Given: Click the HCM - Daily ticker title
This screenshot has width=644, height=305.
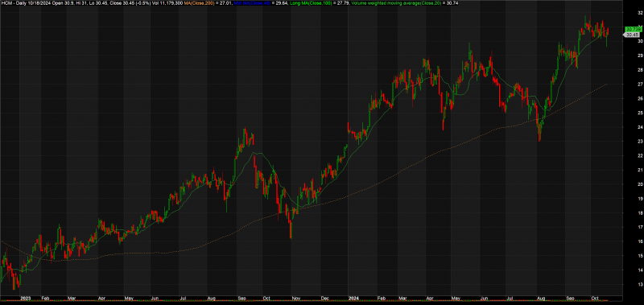Looking at the screenshot, I should pos(11,3).
